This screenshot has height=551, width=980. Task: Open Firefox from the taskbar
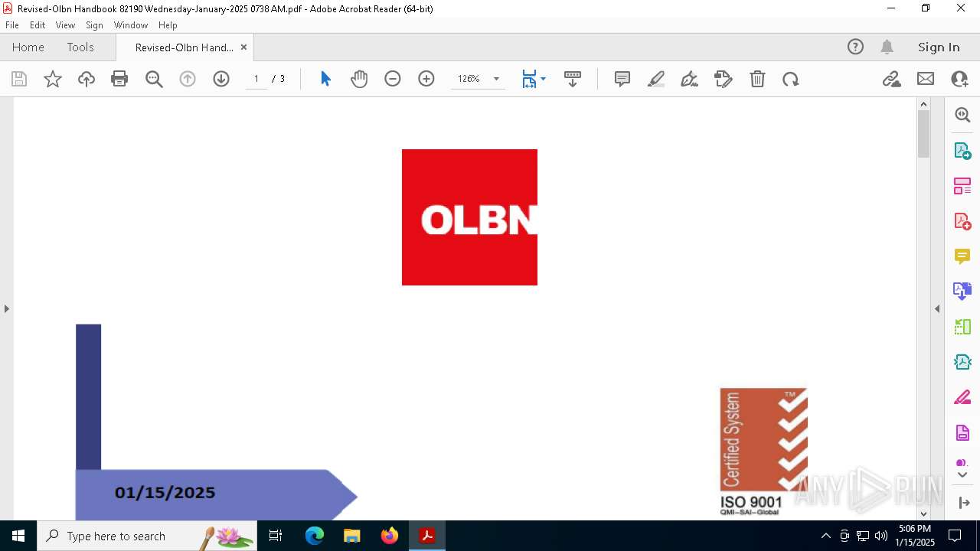coord(389,536)
